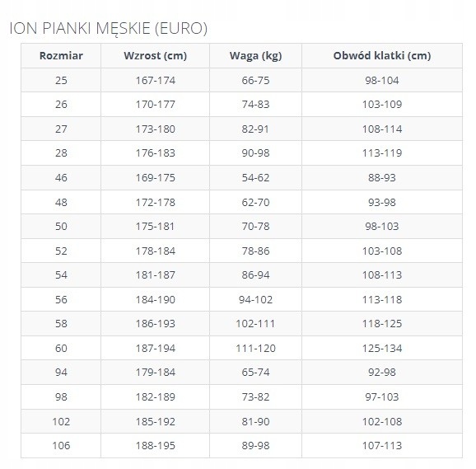Click the ION PIANKI MĘSKIE (EURO) heading
The image size is (476, 469).
click(x=109, y=29)
